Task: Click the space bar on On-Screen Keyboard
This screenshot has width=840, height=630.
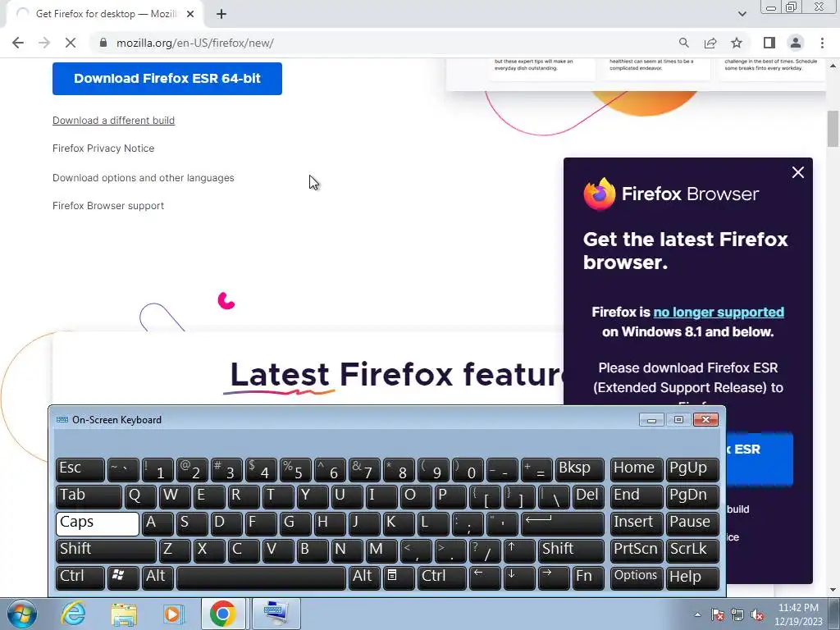Action: click(x=261, y=577)
